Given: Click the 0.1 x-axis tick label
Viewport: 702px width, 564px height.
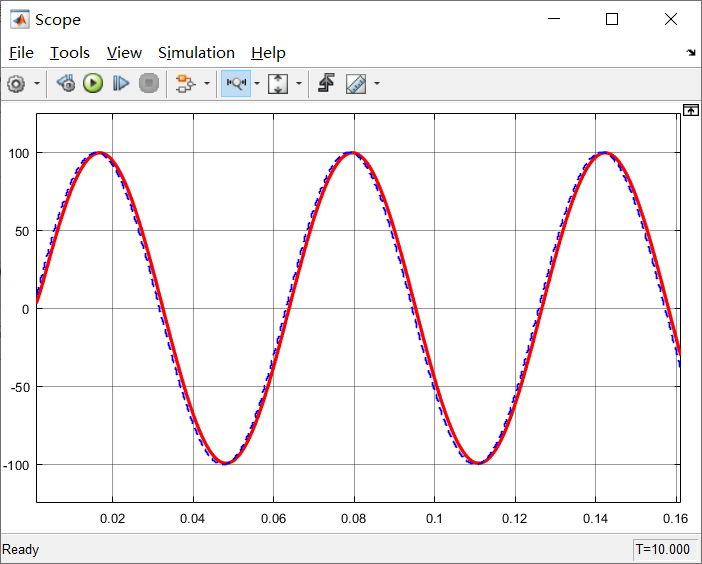Looking at the screenshot, I should point(434,519).
